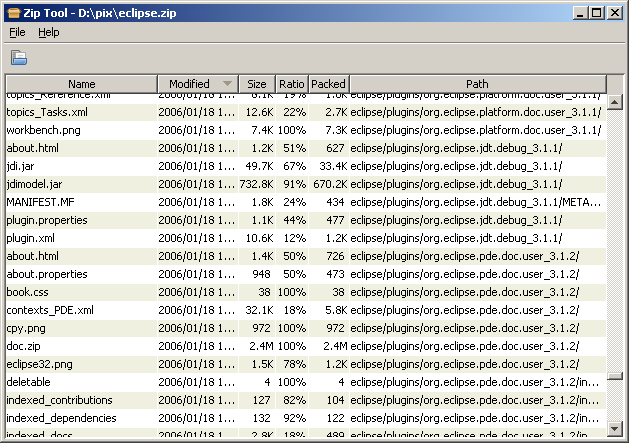Image resolution: width=629 pixels, height=443 pixels.
Task: Click the 32.1K size value
Action: (x=260, y=310)
